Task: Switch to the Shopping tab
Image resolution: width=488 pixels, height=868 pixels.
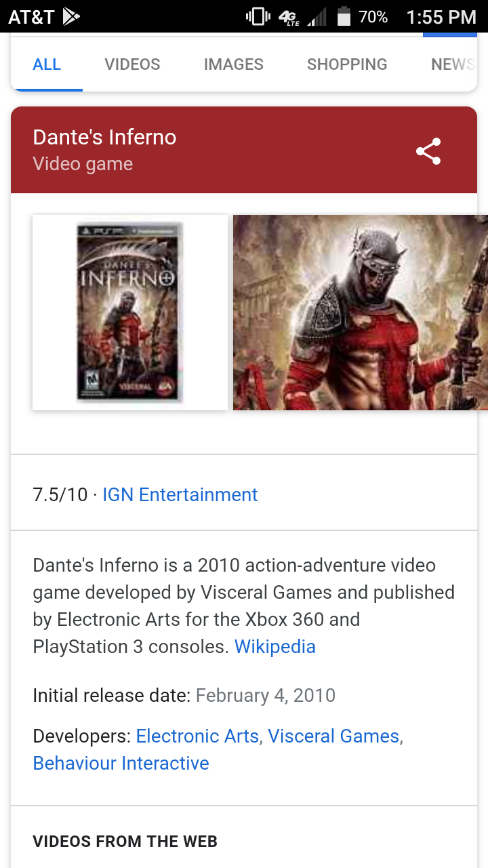Action: (x=347, y=64)
